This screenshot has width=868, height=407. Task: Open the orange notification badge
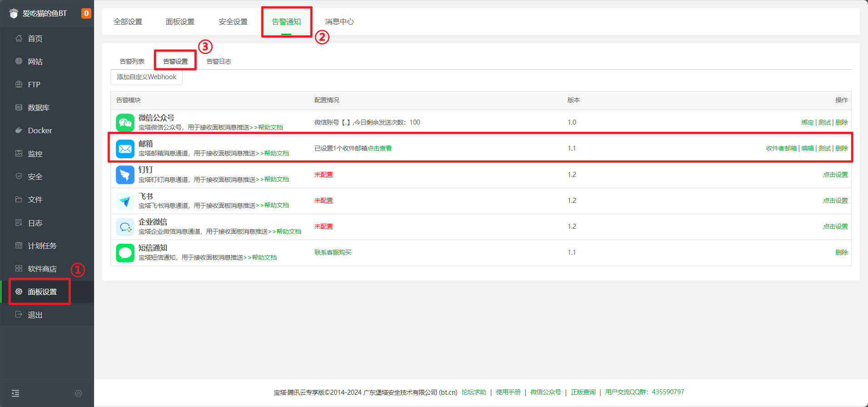tap(86, 13)
